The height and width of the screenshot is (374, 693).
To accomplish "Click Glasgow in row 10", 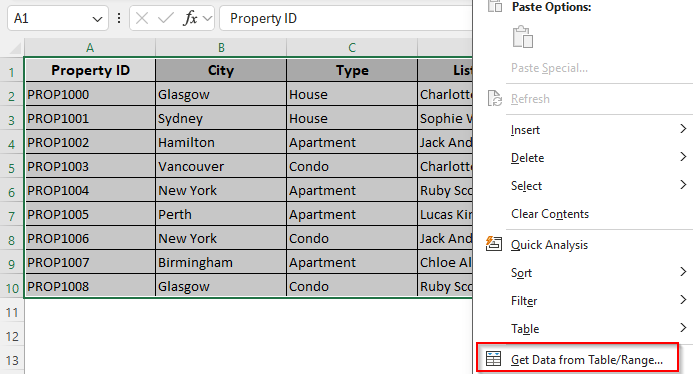I will pos(221,286).
